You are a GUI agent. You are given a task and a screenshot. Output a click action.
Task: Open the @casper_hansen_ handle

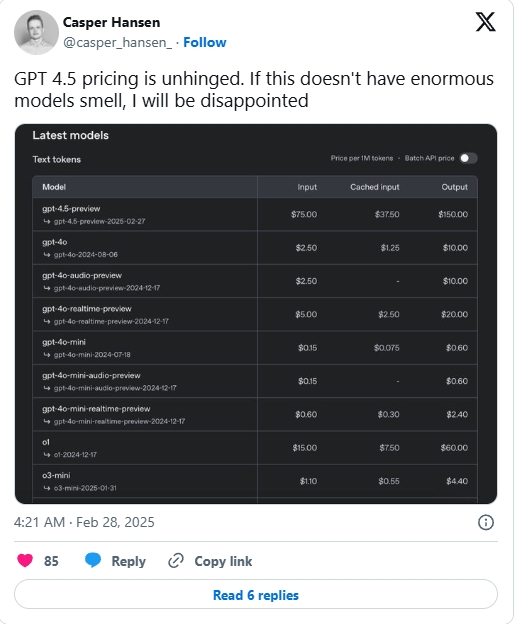(x=118, y=42)
